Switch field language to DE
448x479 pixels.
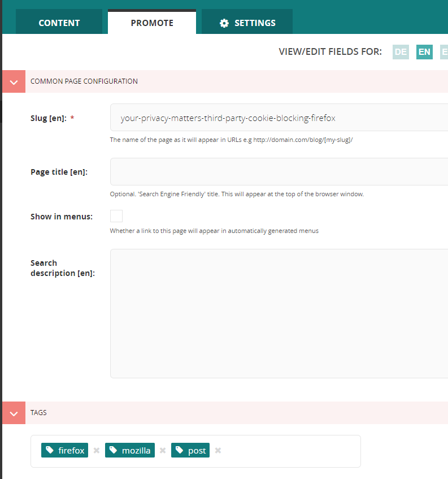[401, 52]
